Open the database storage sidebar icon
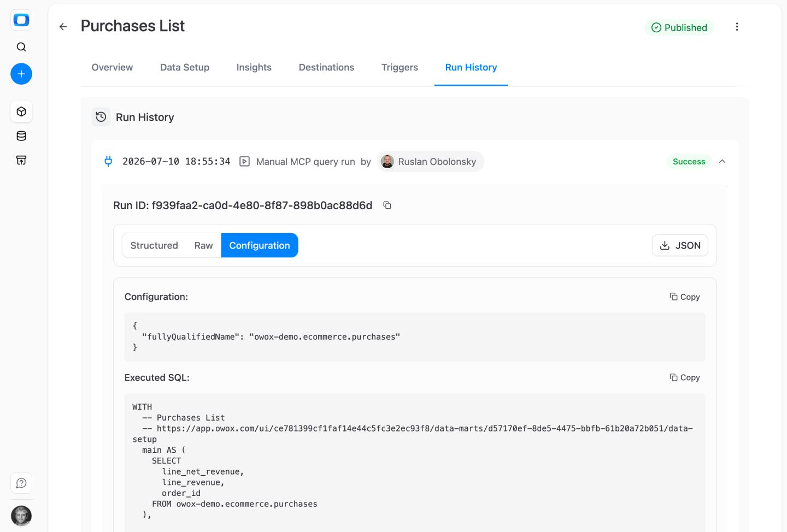This screenshot has width=787, height=532. point(21,136)
